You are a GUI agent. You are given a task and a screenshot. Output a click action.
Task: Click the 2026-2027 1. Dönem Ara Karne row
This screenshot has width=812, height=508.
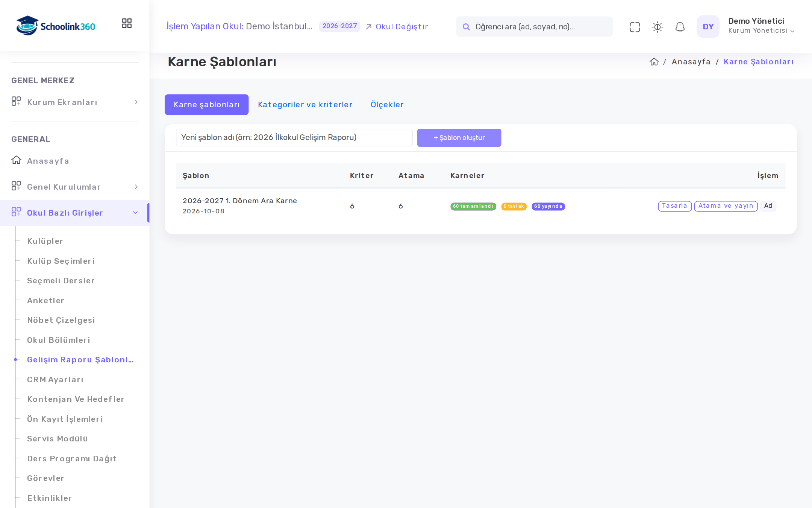pyautogui.click(x=480, y=206)
